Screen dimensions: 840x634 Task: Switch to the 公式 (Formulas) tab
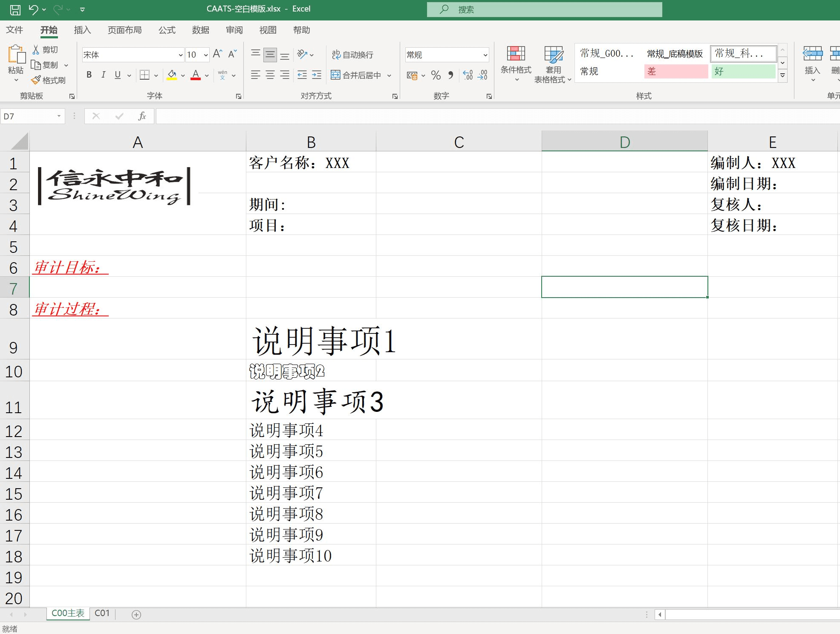167,30
